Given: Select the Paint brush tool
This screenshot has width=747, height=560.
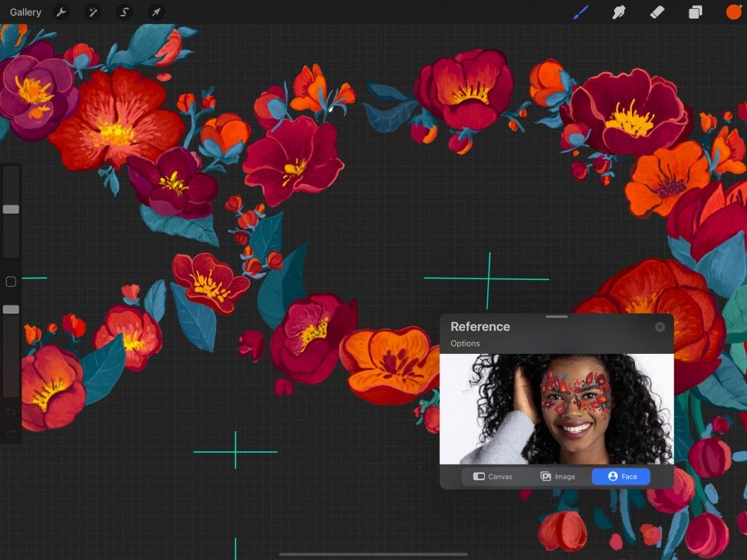Looking at the screenshot, I should click(581, 12).
